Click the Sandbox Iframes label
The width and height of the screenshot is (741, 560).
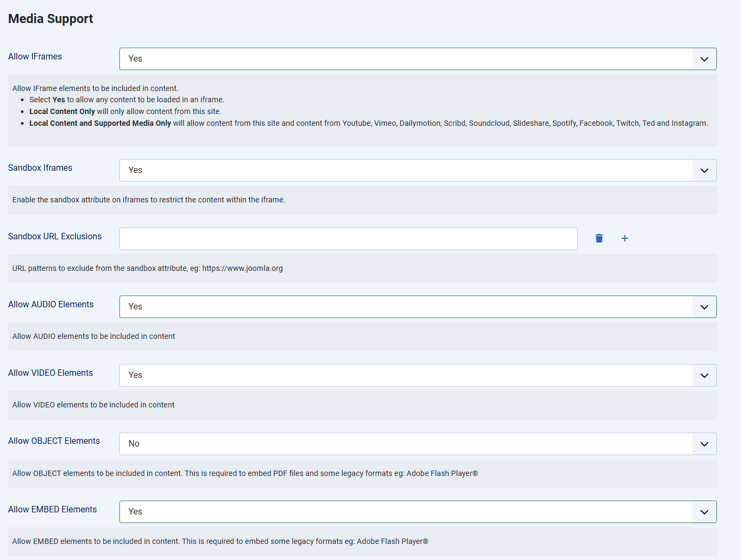click(x=40, y=168)
